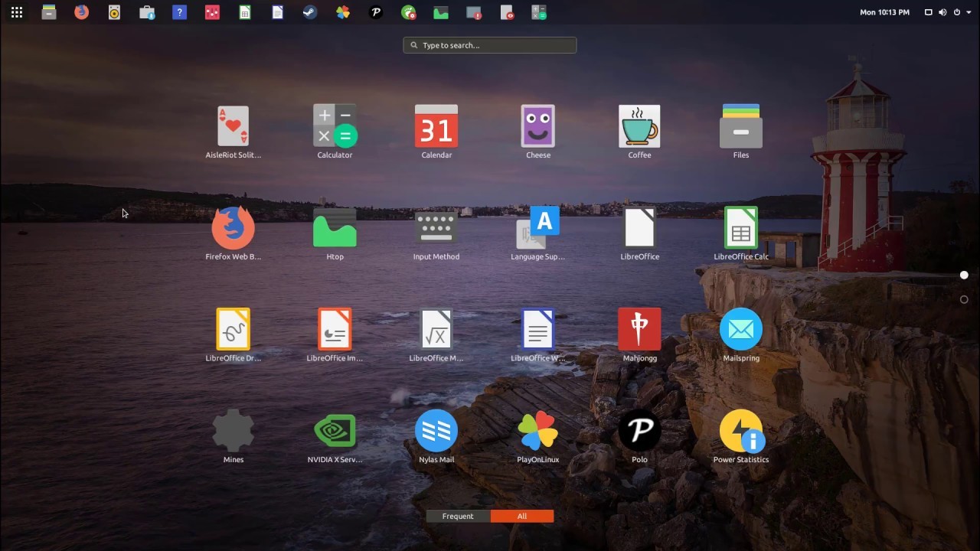Click the Type to search field
The width and height of the screenshot is (980, 551).
coord(490,45)
